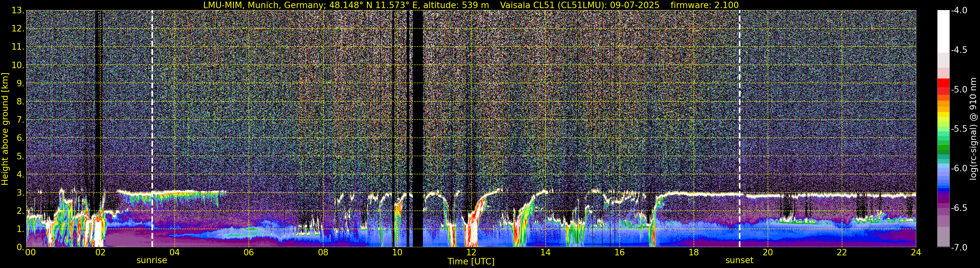Click the wide black data gap after 10 UTC
Image resolution: width=980 pixels, height=268 pixels.
418,129
